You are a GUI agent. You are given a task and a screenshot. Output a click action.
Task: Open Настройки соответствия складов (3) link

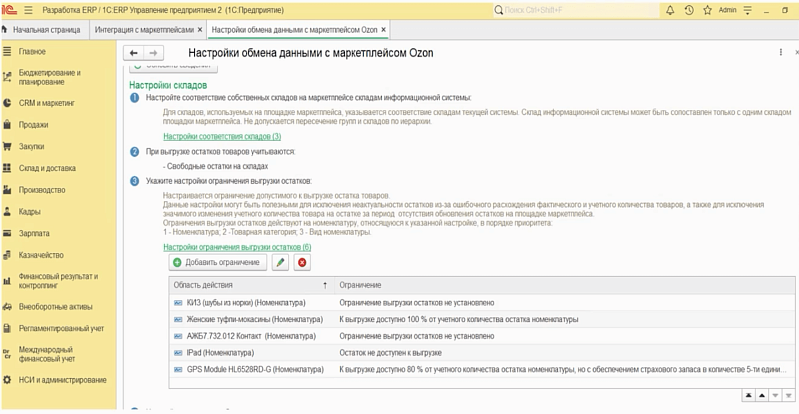(222, 137)
